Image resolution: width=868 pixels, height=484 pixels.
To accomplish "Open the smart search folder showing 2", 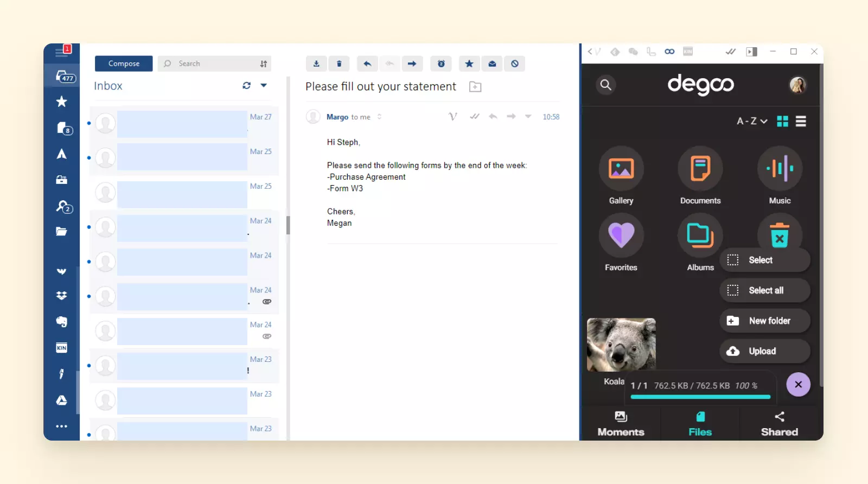I will pyautogui.click(x=64, y=207).
